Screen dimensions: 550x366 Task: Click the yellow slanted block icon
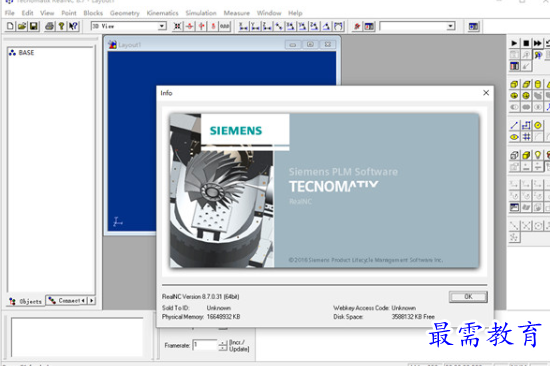(526, 84)
